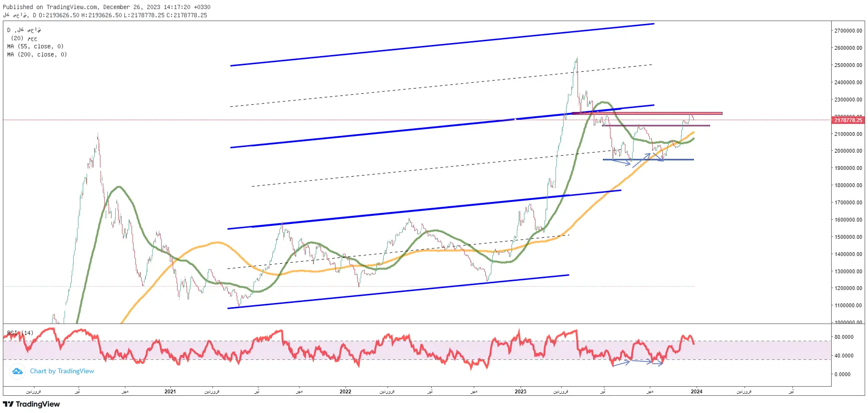Screen dimensions: 868x413
Task: Click the 1200000.00 price axis label
Action: [848, 288]
